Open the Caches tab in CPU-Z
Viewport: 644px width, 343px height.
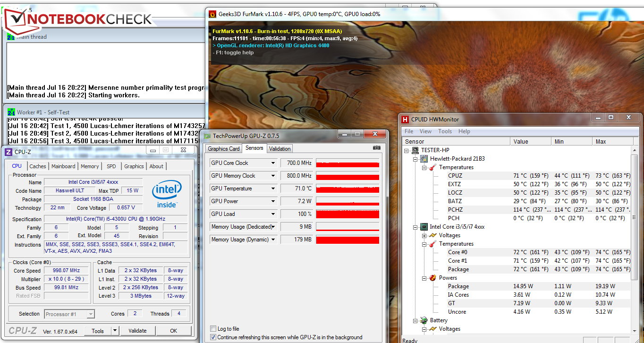(x=38, y=166)
